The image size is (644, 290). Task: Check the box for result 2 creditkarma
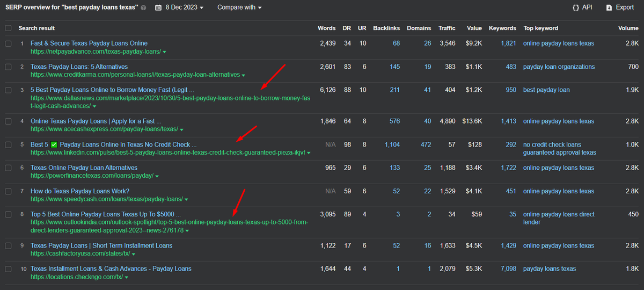[x=8, y=67]
